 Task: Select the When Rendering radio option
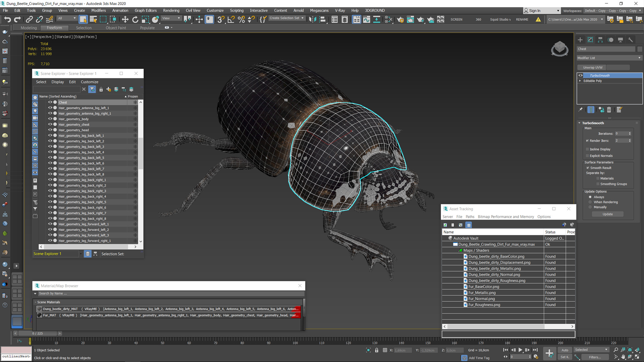(x=590, y=202)
